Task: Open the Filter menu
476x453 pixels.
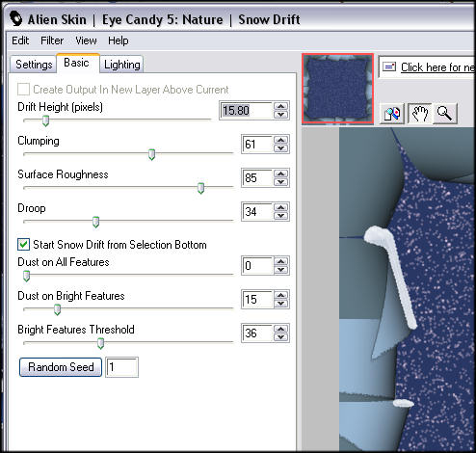Action: coord(52,40)
